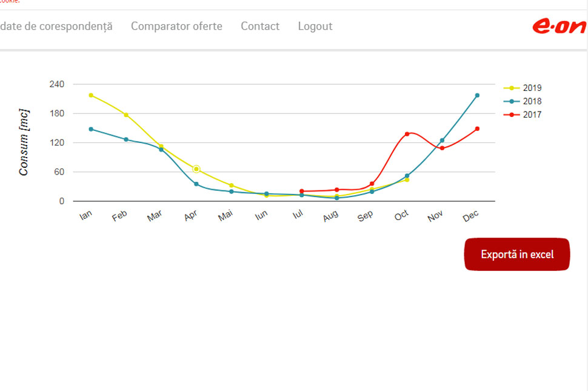588x391 pixels.
Task: Go to the Contact page
Action: pyautogui.click(x=260, y=26)
